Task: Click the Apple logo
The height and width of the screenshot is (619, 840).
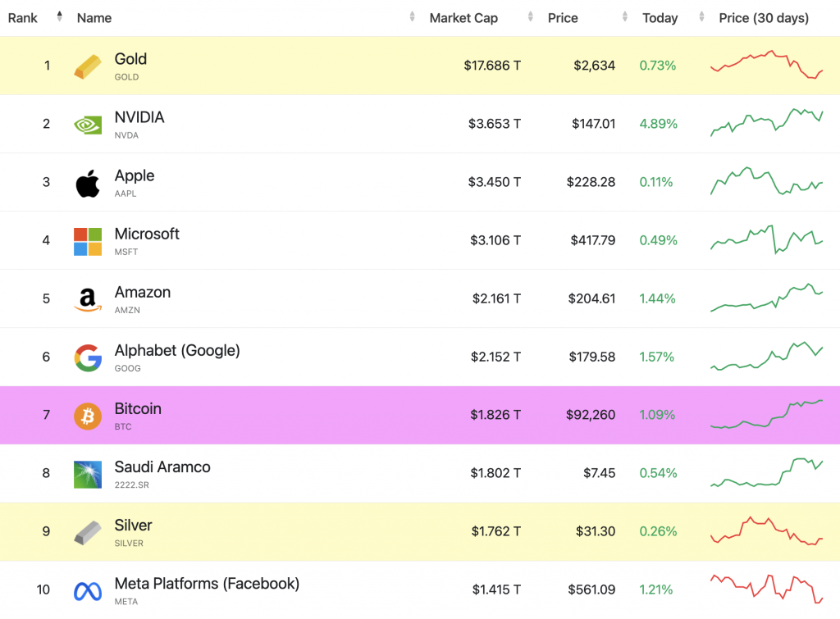Action: point(88,182)
